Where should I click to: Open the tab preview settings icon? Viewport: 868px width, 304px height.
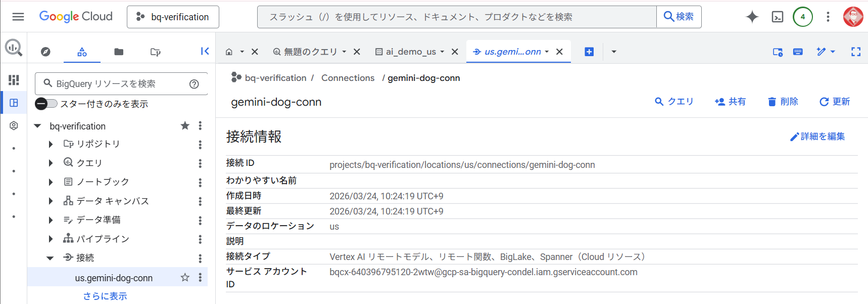coord(778,52)
